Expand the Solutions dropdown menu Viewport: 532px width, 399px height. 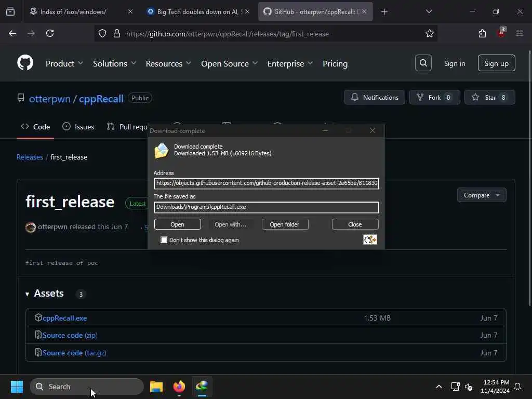(115, 63)
